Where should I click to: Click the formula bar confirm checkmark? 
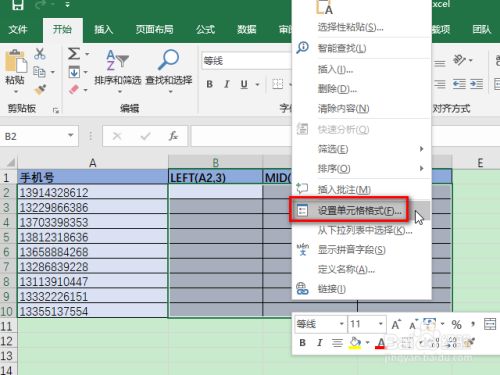tap(145, 136)
